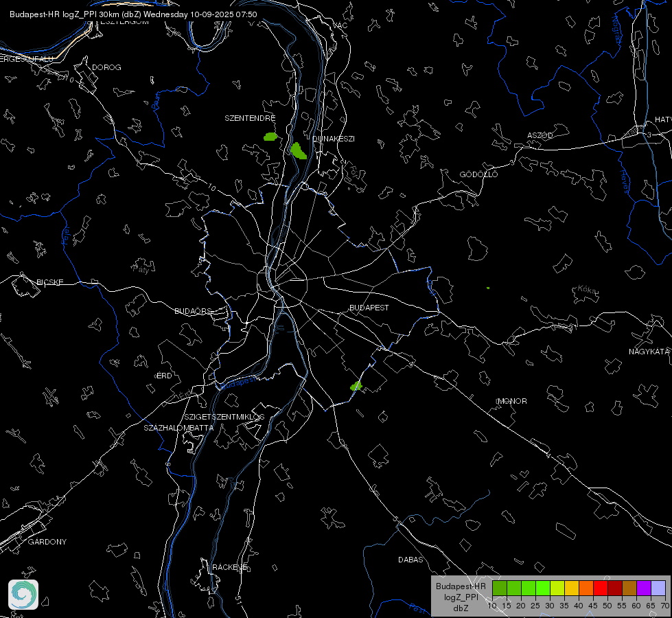Click the 40 value on legend scale
Screen dimensions: 672x618
point(579,606)
